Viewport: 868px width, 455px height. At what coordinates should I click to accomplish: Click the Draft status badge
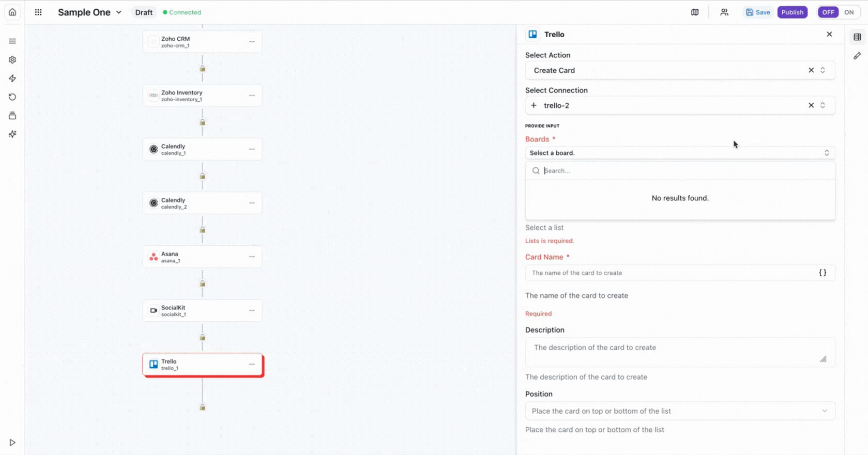point(144,12)
